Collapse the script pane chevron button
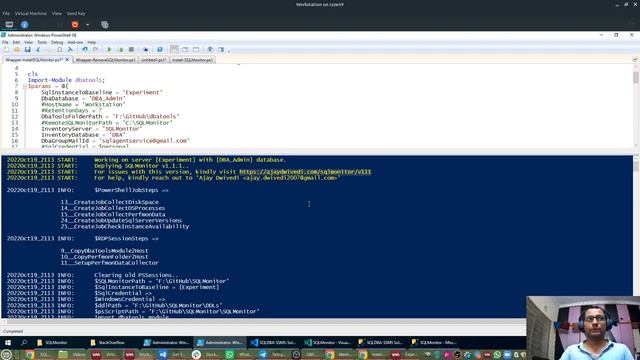The image size is (640, 360). [635, 60]
